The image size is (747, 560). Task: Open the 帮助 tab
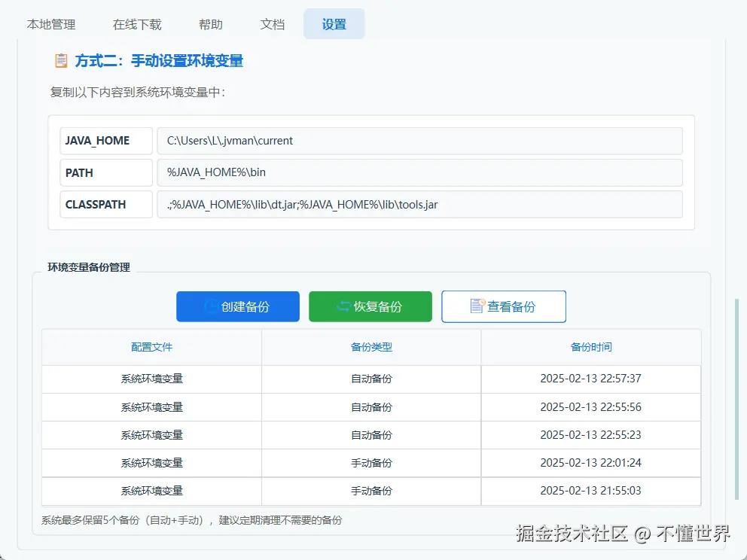(211, 24)
